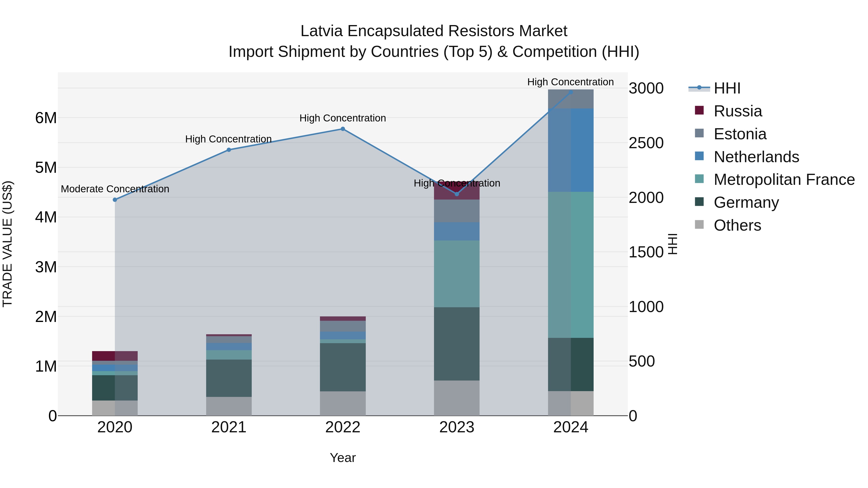Click Russia segment in 2020 bar
The image size is (868, 488).
115,356
